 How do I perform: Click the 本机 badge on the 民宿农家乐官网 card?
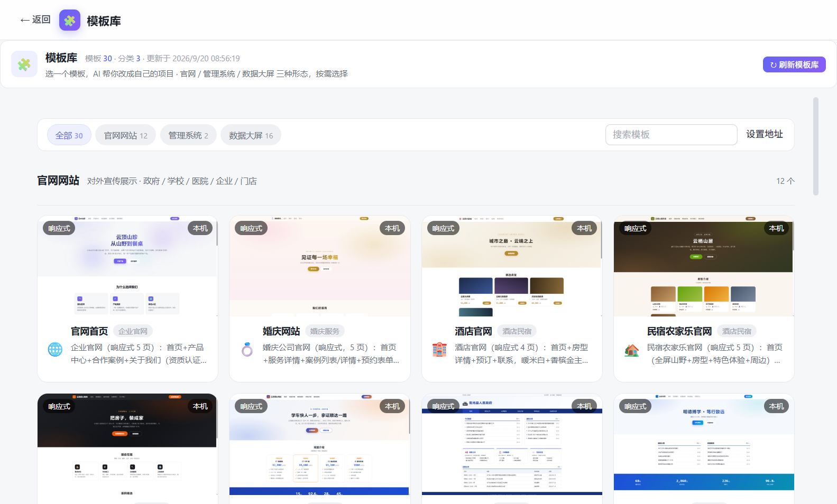pos(776,228)
